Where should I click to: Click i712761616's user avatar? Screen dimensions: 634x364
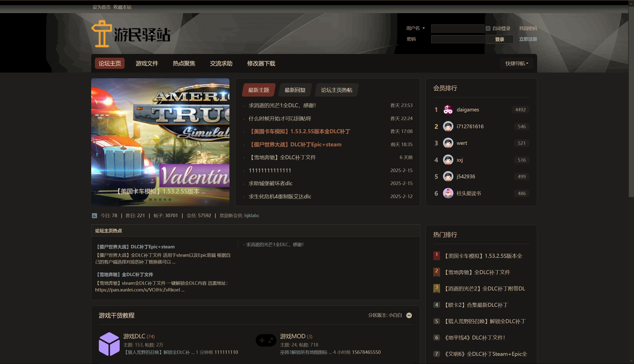click(448, 126)
